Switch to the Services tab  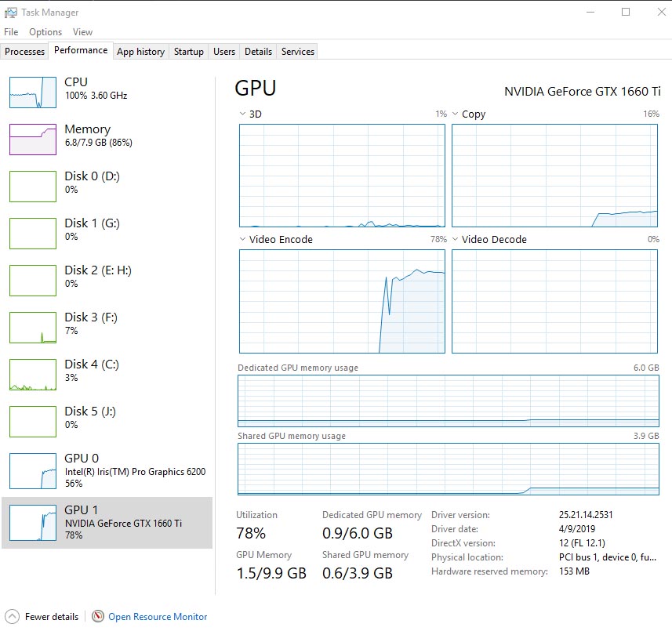coord(297,52)
